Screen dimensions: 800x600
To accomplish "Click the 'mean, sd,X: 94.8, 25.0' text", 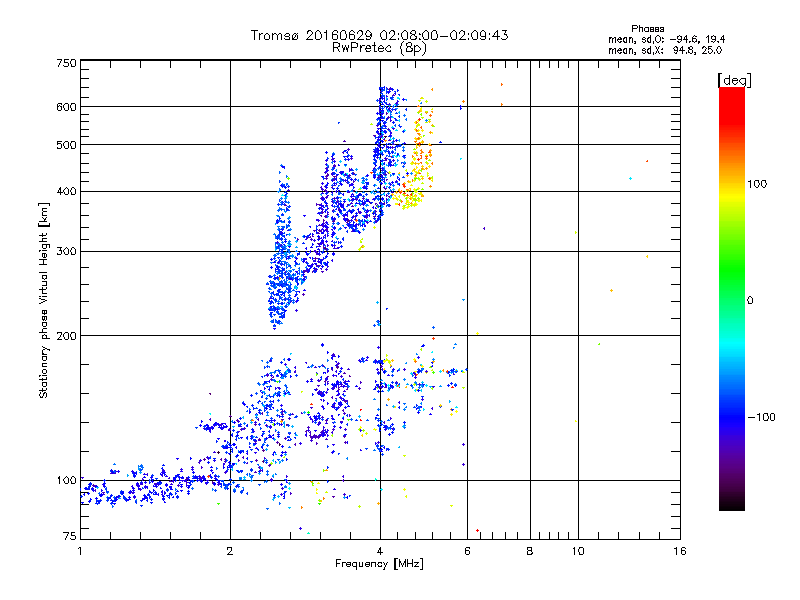I will click(x=665, y=50).
